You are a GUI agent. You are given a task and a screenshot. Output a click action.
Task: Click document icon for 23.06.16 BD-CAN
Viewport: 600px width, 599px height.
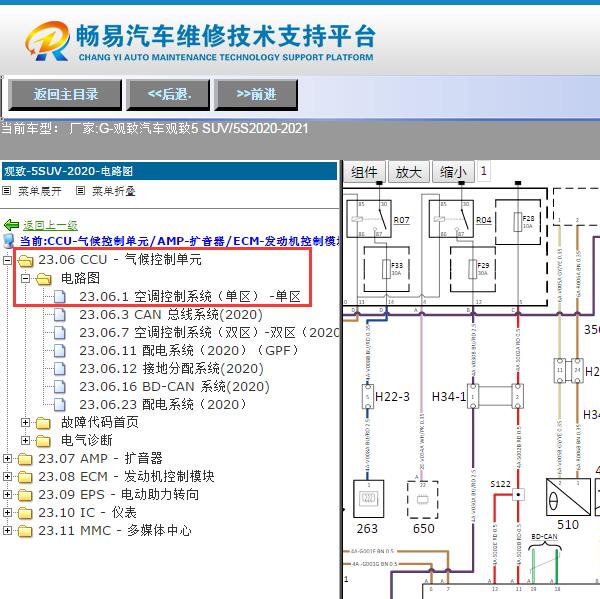click(x=60, y=387)
